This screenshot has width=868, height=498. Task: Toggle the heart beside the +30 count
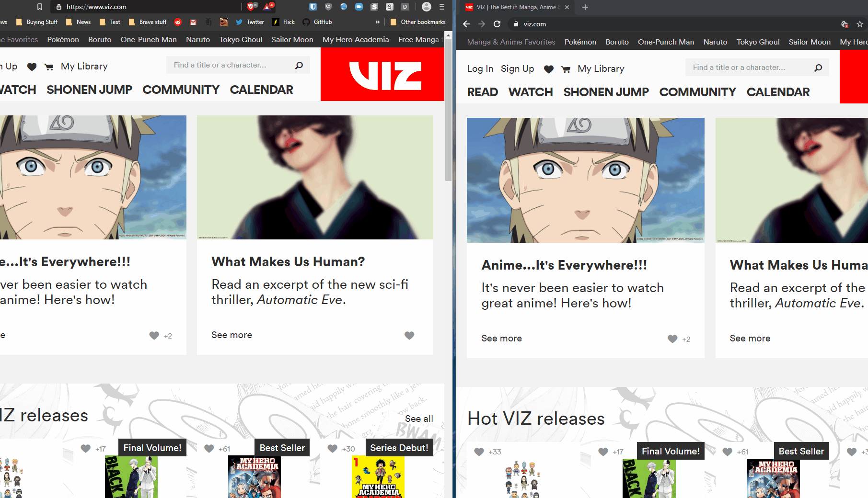pos(332,449)
